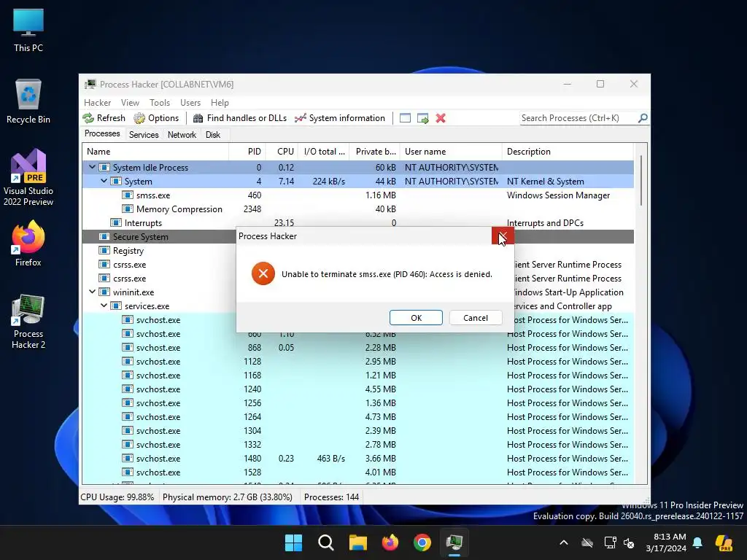Click the wininit.exe process icon
747x560 pixels.
[104, 292]
